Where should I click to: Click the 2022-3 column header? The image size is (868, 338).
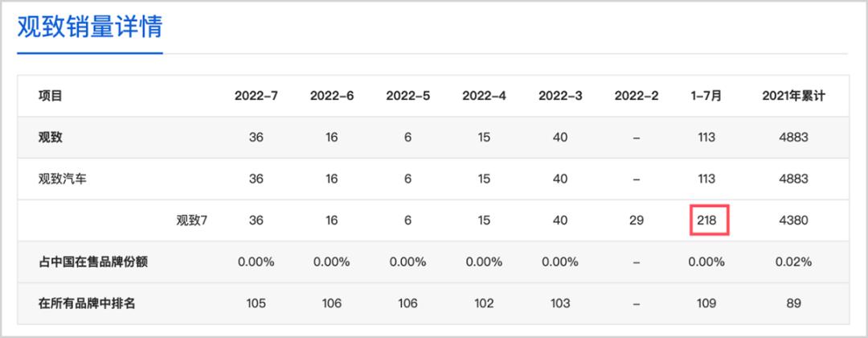point(560,96)
